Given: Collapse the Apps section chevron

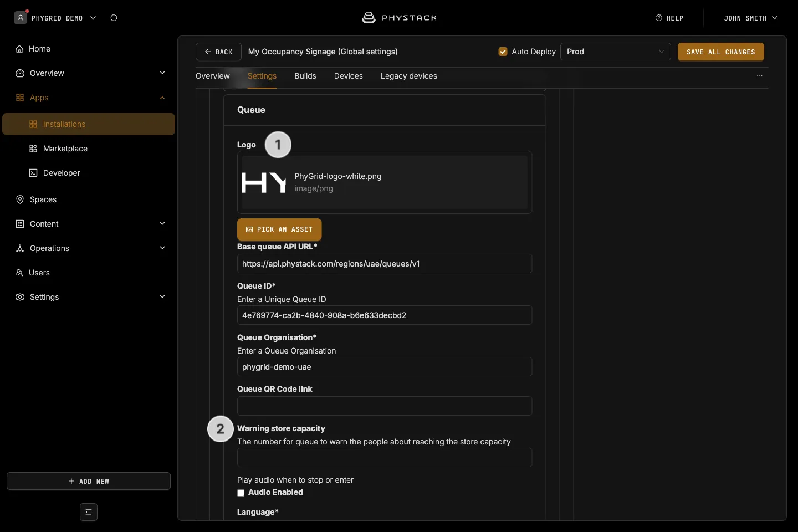Looking at the screenshot, I should (162, 98).
